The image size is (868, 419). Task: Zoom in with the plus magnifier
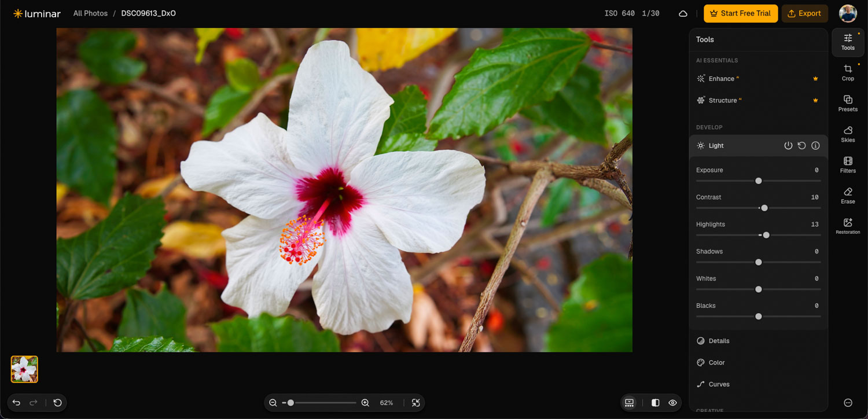(365, 403)
